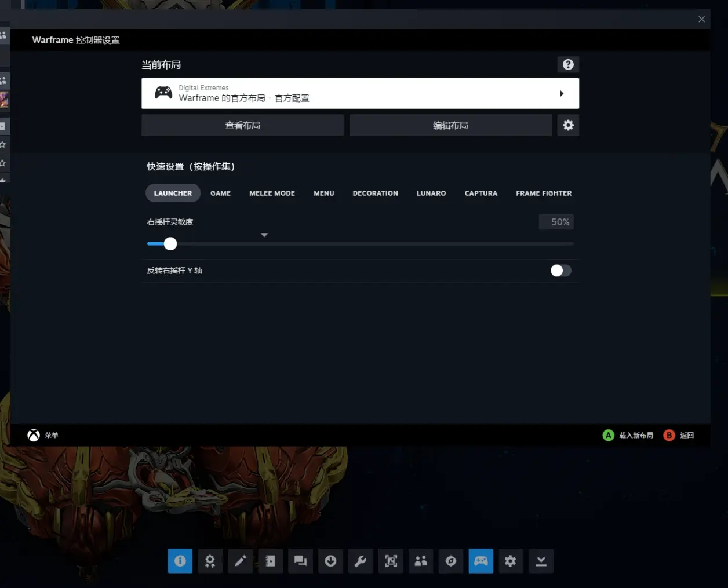The width and height of the screenshot is (728, 588).
Task: Open the settings gear in the overlay bar
Action: [511, 561]
